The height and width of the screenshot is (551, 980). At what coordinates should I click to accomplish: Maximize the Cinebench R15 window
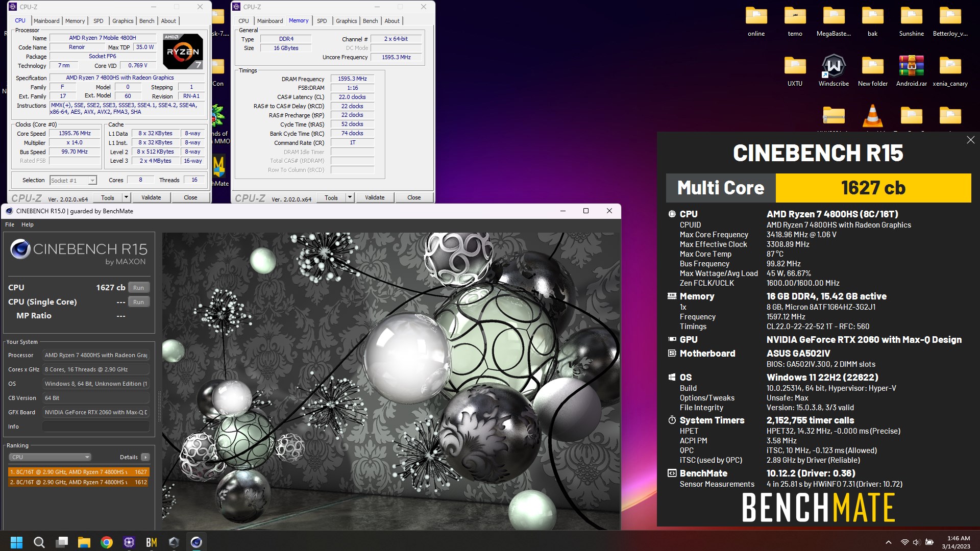coord(586,211)
